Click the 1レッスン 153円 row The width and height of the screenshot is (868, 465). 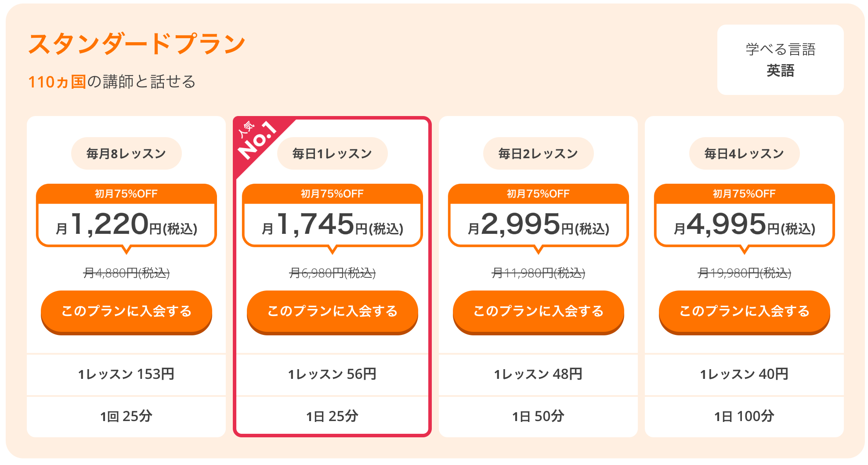127,374
